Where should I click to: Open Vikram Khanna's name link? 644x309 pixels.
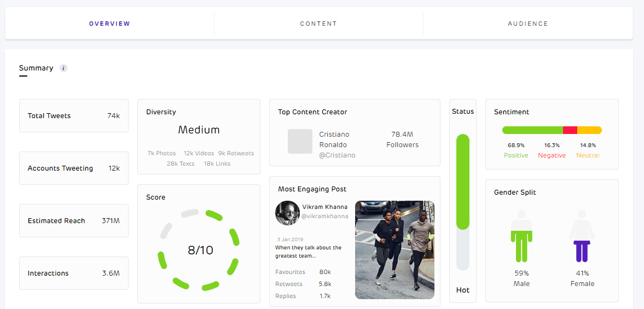pyautogui.click(x=325, y=207)
